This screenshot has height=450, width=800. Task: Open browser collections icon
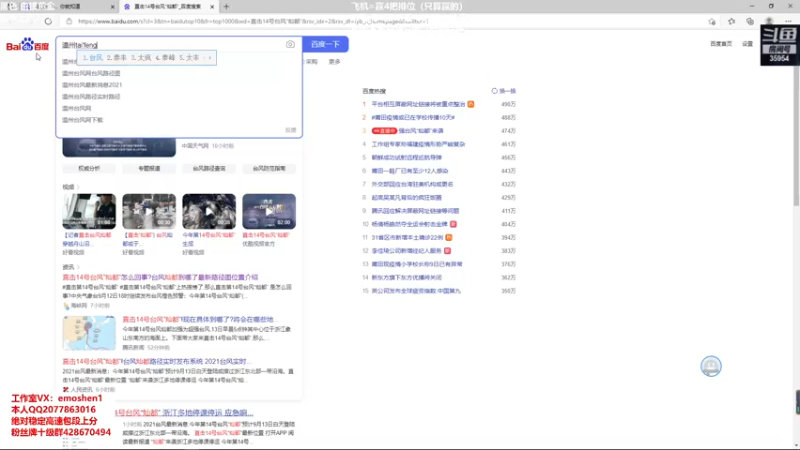[x=750, y=21]
